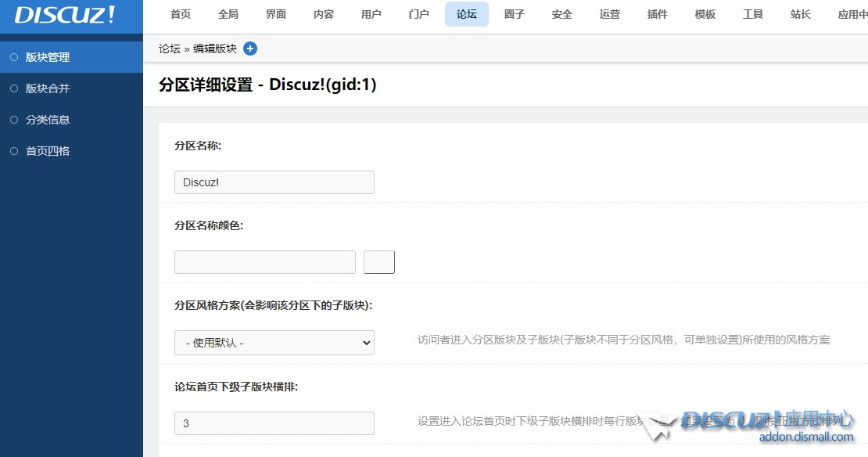Open the 插件 top menu
Image resolution: width=868 pixels, height=457 pixels.
coord(658,14)
